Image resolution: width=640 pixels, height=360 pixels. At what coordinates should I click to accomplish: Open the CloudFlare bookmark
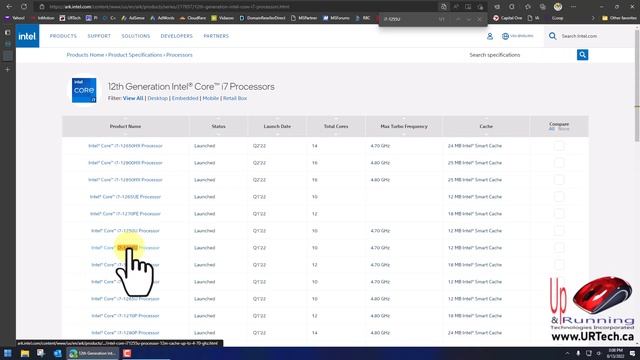click(193, 18)
